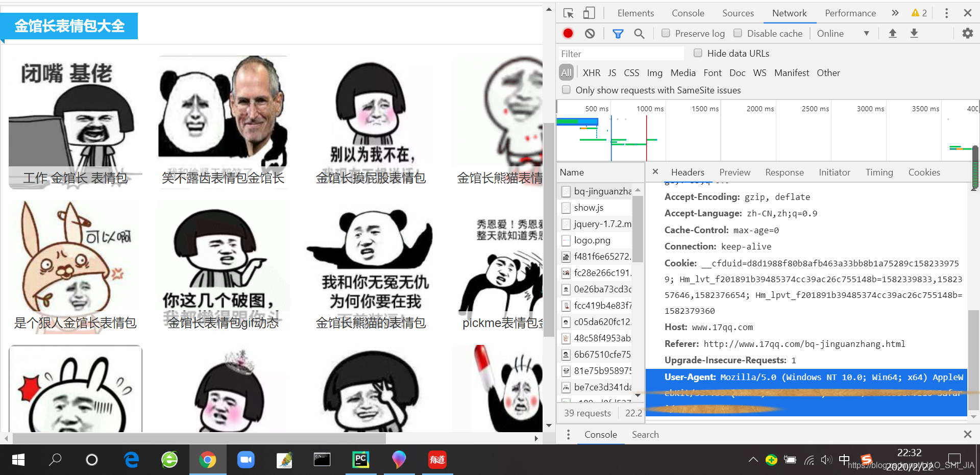Switch to the Console tab
Screen dimensions: 980x475
tap(688, 13)
